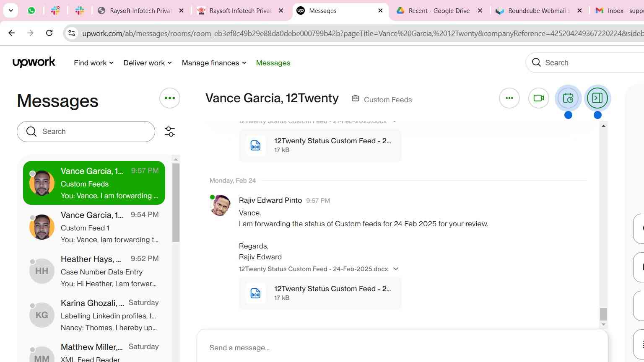
Task: Go back in browser
Action: (x=12, y=33)
